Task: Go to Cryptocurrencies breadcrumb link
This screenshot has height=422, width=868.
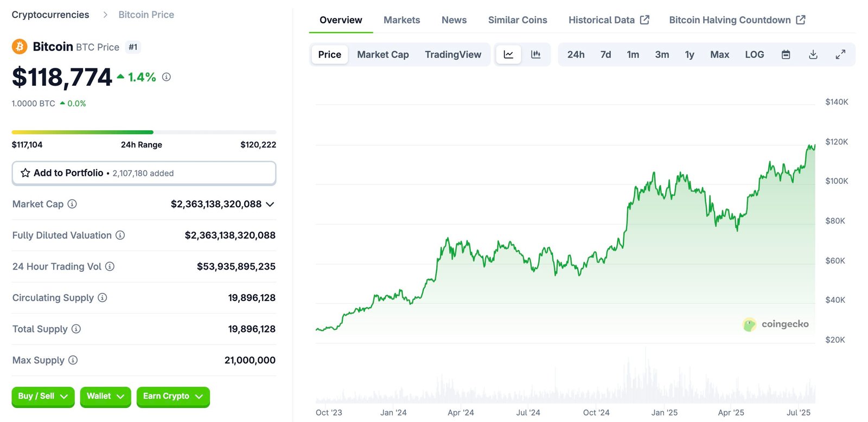Action: tap(50, 15)
